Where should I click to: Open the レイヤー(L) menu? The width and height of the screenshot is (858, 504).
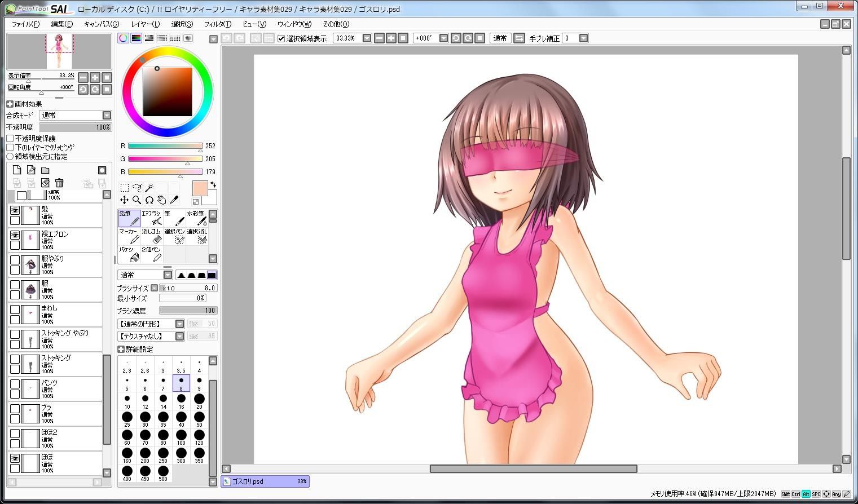click(x=146, y=24)
